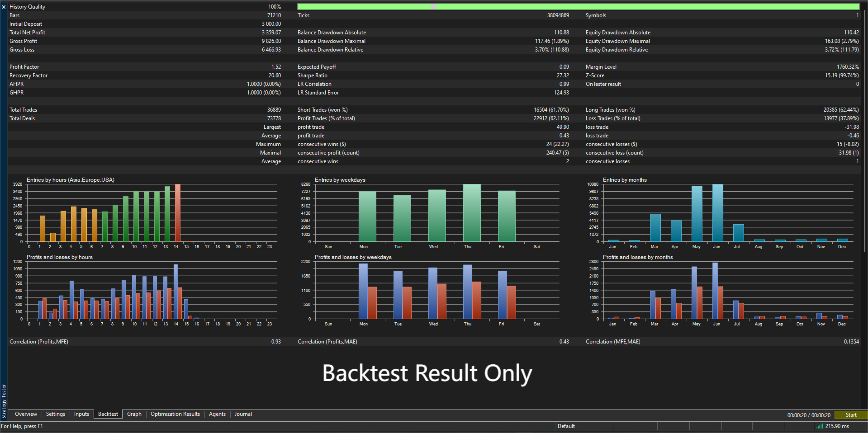
Task: Select the Total Trades value 36889
Action: point(274,110)
